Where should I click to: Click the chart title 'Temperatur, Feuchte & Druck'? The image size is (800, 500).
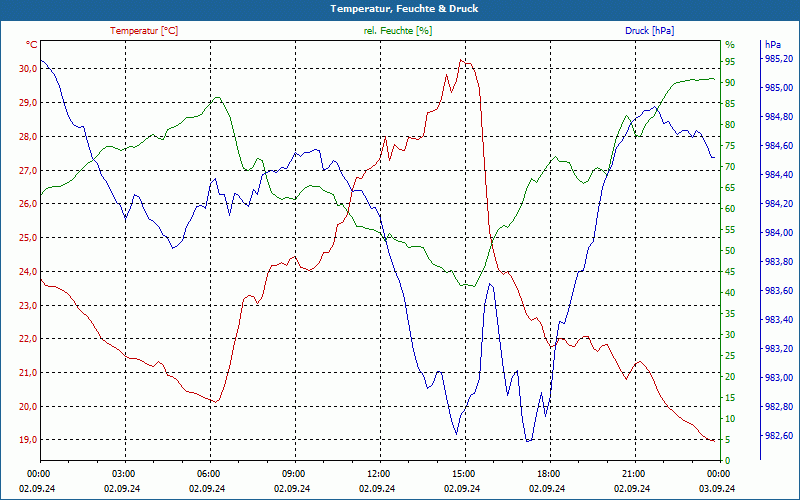404,9
